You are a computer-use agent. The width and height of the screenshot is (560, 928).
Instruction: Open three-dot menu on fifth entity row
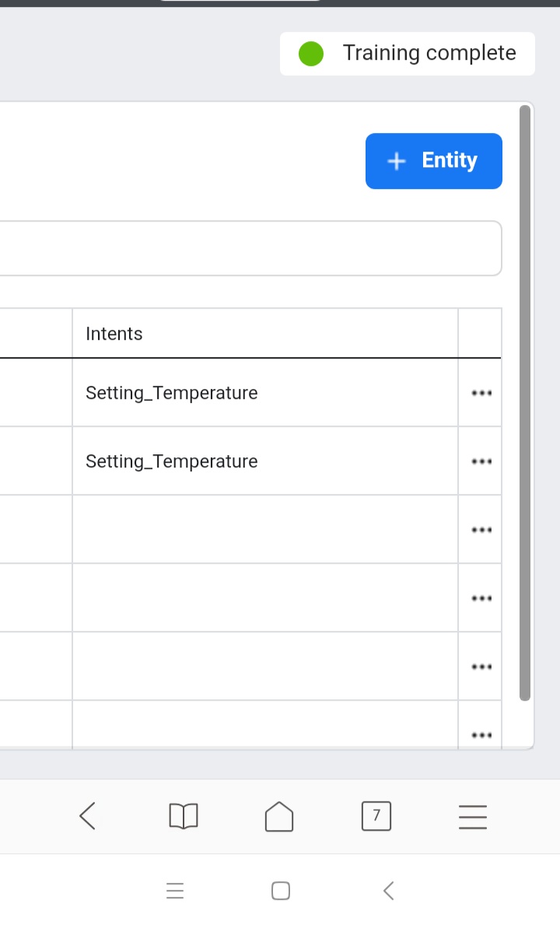(481, 667)
